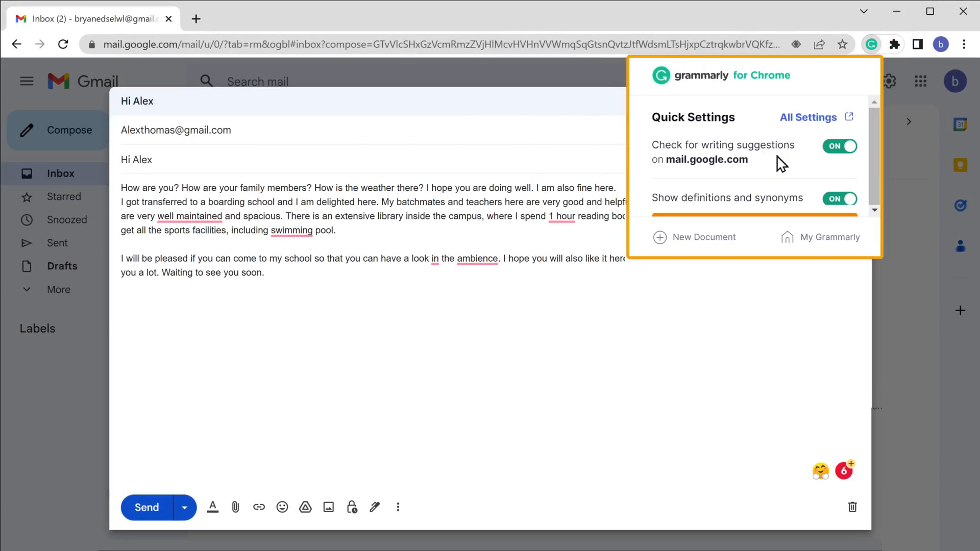Viewport: 980px width, 551px height.
Task: Toggle confidential mode lock icon
Action: [x=352, y=507]
